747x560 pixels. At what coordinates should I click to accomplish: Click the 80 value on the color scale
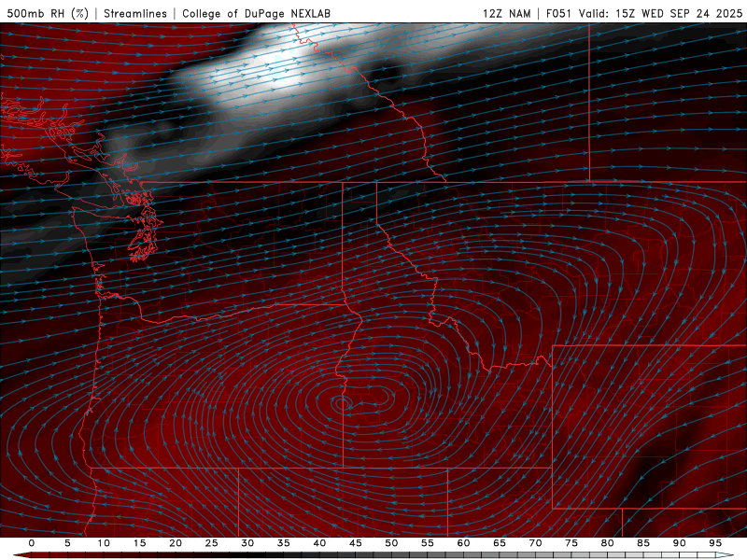(x=607, y=543)
